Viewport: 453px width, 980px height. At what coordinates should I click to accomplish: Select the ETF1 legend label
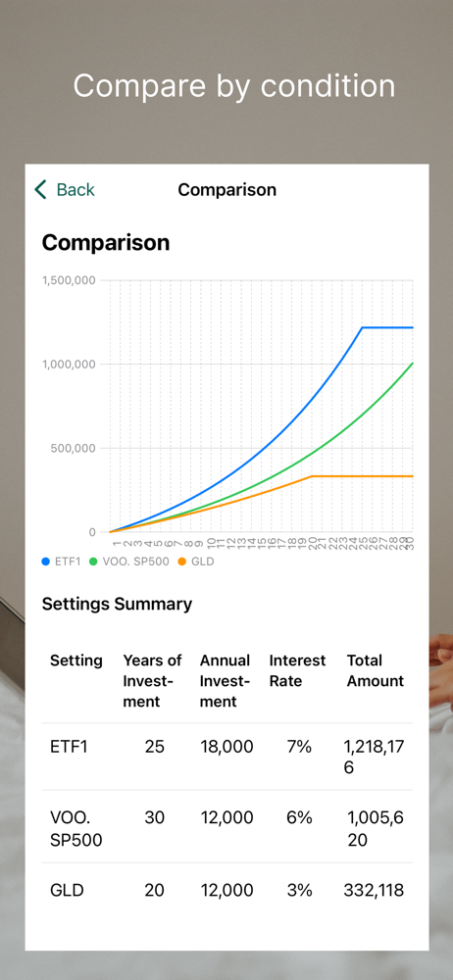tap(68, 562)
